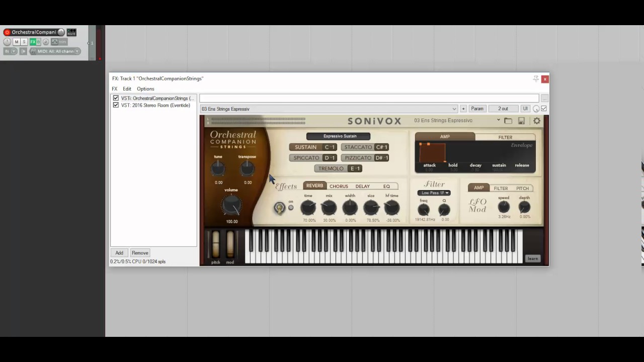Solo the track with the S button
The image size is (644, 362).
coord(24,42)
